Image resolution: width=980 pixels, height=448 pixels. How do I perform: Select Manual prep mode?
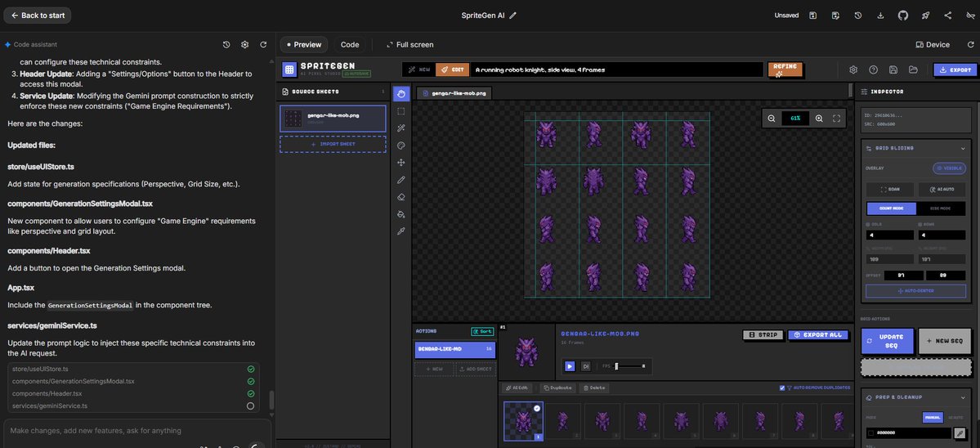[932, 417]
